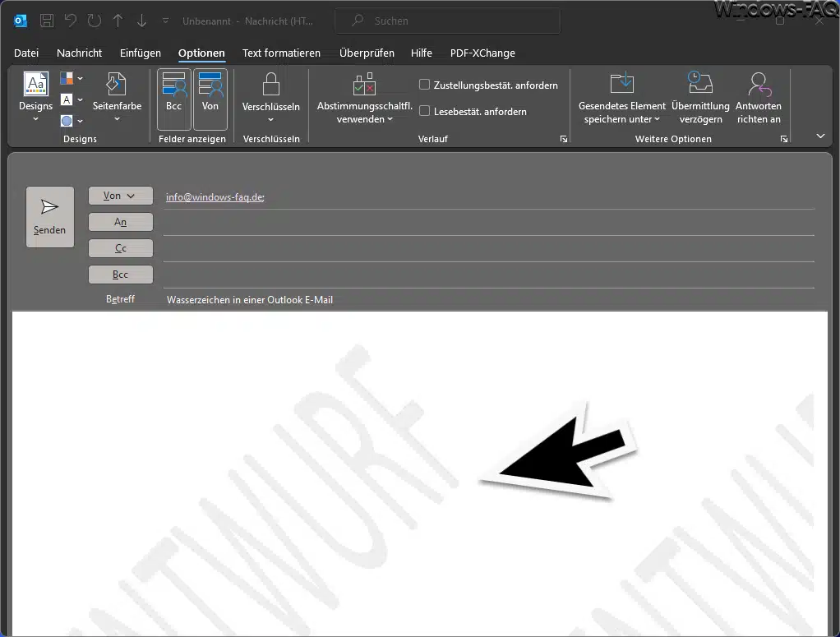Viewport: 840px width, 637px height.
Task: Click Antworten richten an
Action: pos(759,98)
